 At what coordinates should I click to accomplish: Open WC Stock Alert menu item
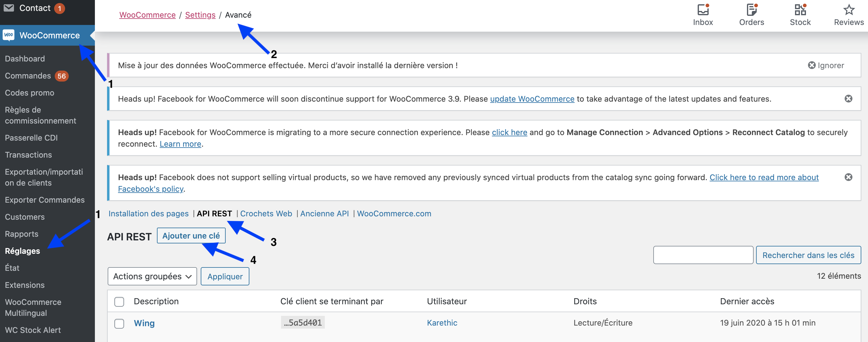(33, 330)
